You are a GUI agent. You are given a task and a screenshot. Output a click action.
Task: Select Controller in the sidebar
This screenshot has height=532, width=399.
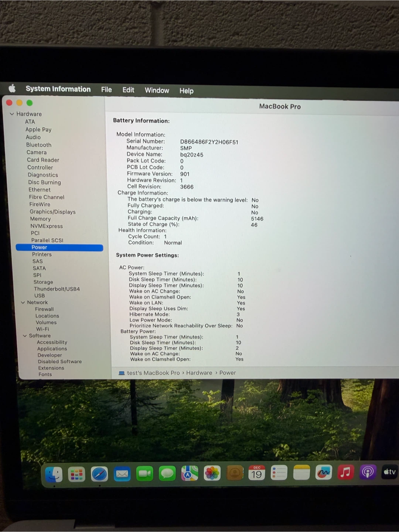40,167
